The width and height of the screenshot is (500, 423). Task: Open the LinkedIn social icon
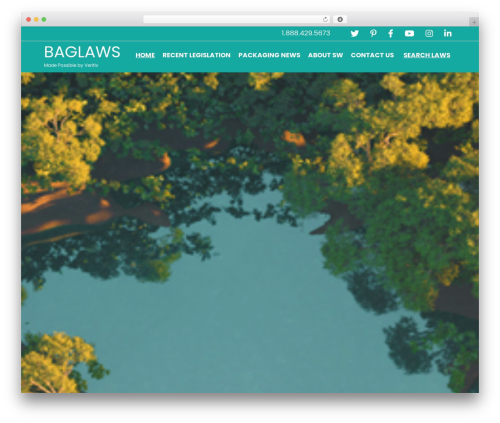click(x=448, y=33)
